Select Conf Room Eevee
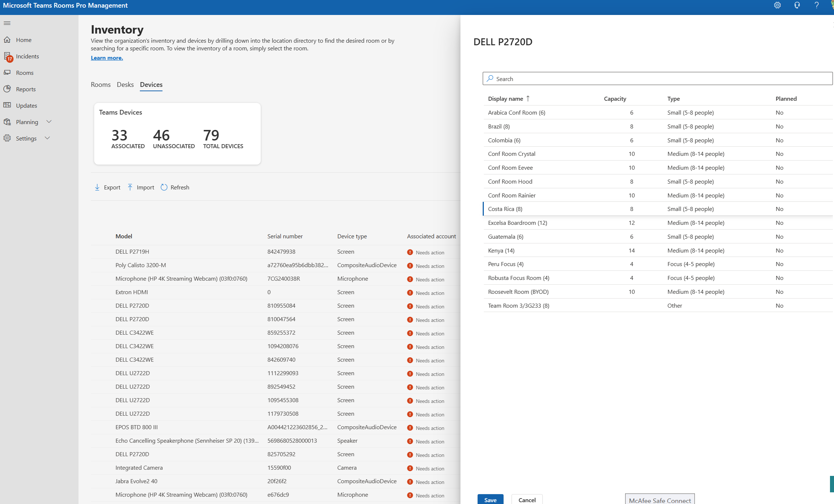The height and width of the screenshot is (504, 834). 658,168
